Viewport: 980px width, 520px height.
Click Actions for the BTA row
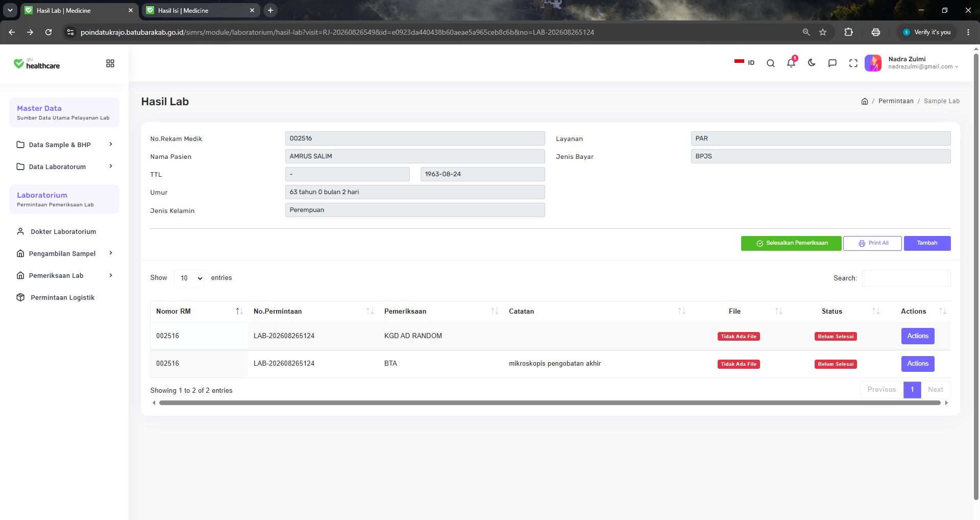click(918, 364)
